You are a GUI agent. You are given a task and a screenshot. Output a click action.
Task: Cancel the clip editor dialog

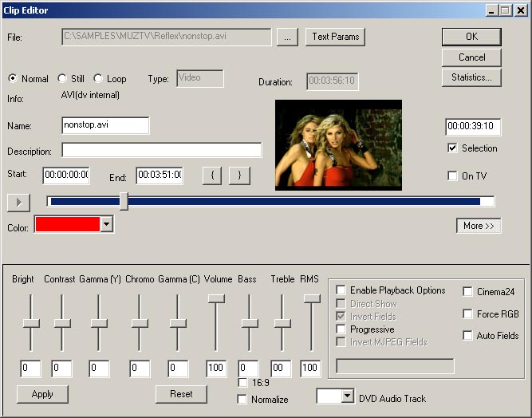pyautogui.click(x=471, y=57)
